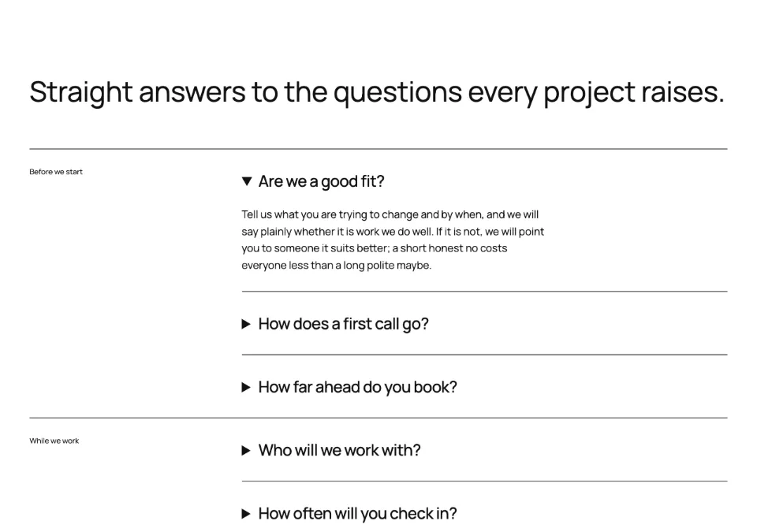
Task: Open the 'Who will we work with?' question
Action: (x=484, y=450)
